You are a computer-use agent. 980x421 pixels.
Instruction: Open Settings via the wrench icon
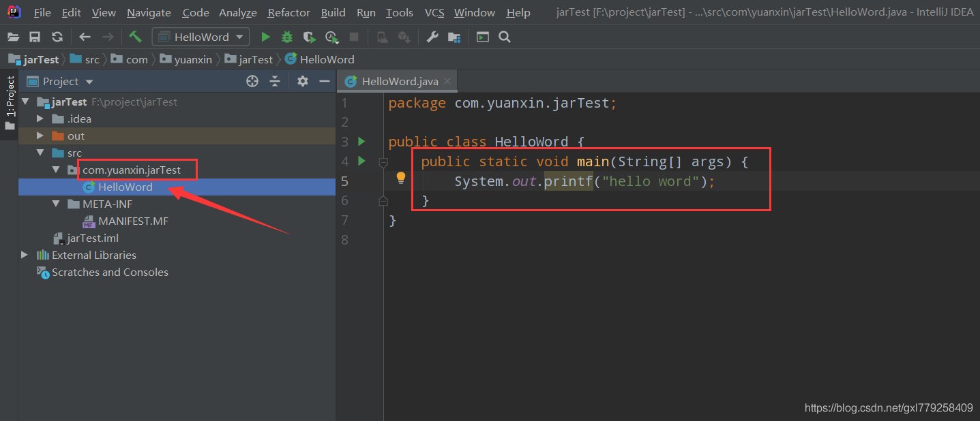(x=432, y=37)
